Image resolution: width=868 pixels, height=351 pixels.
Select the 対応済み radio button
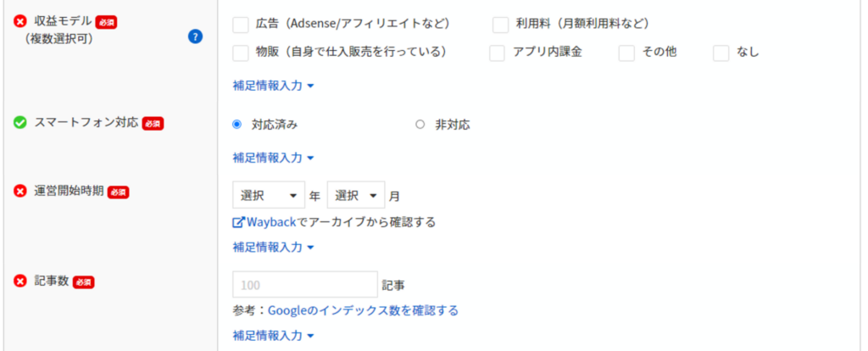tap(237, 125)
